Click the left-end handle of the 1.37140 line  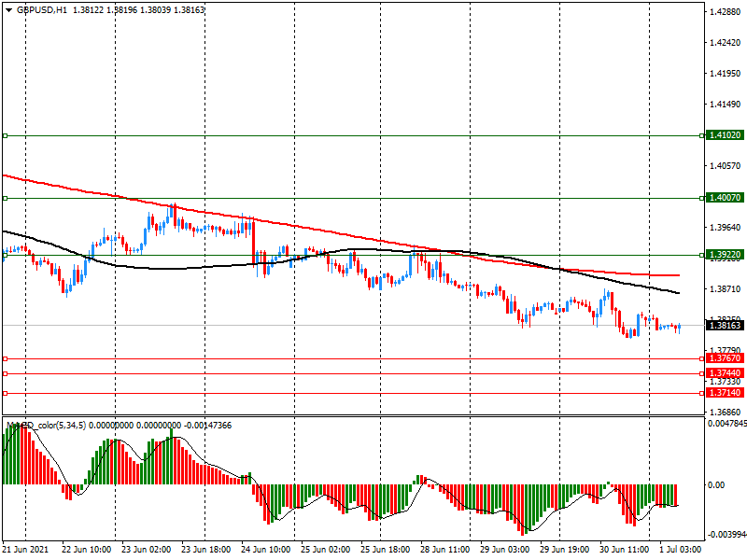pyautogui.click(x=6, y=393)
